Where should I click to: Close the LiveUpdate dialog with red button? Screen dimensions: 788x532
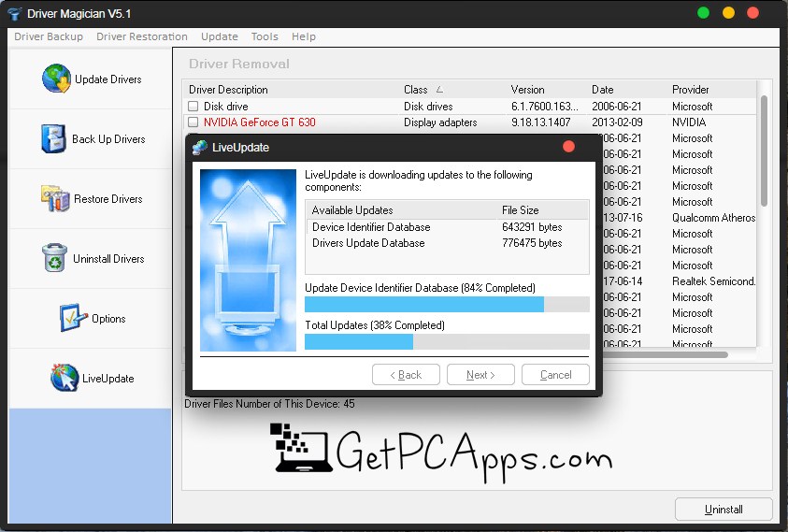click(568, 147)
